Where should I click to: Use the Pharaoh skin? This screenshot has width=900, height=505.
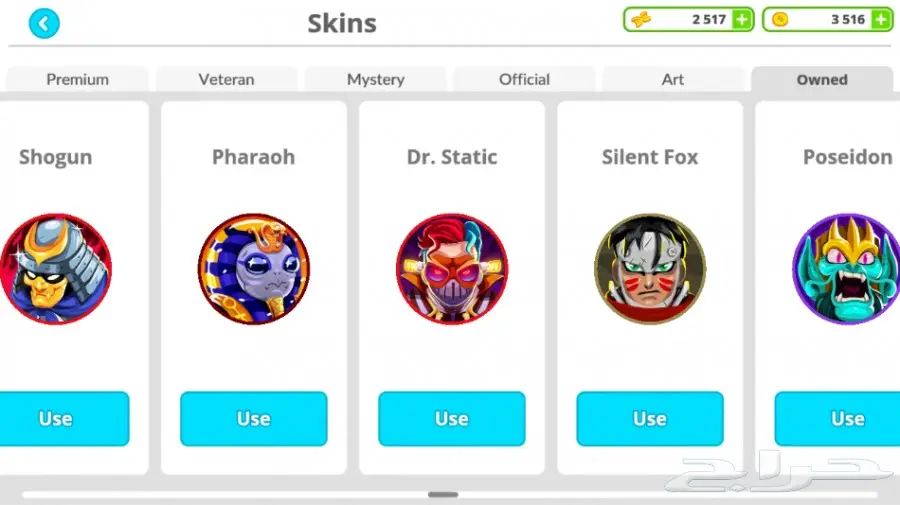(254, 418)
